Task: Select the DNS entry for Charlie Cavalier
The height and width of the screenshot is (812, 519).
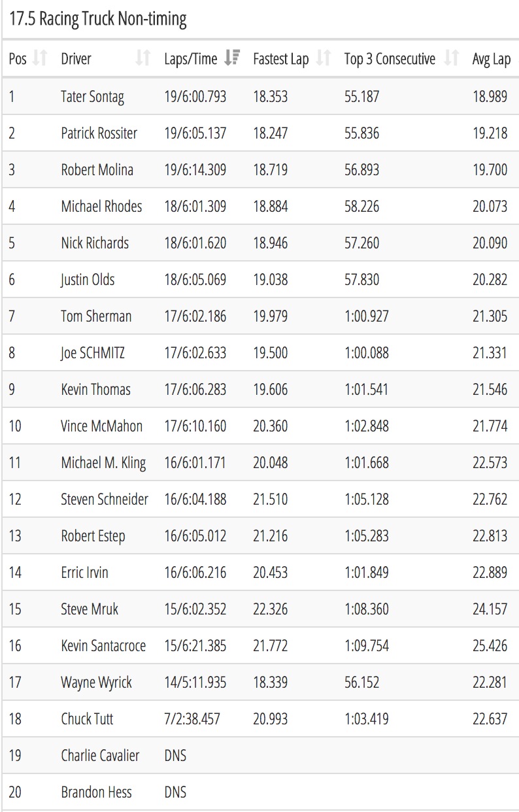Action: [175, 756]
